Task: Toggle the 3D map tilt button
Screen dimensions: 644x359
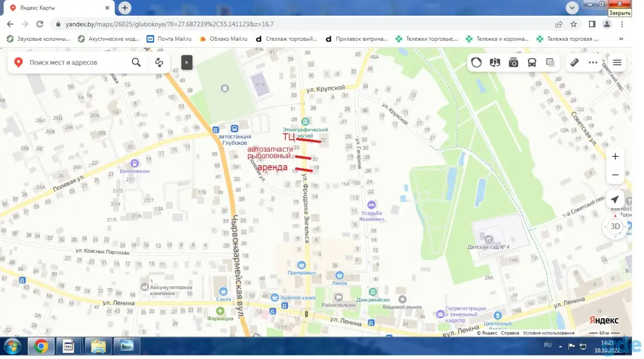Action: 615,226
